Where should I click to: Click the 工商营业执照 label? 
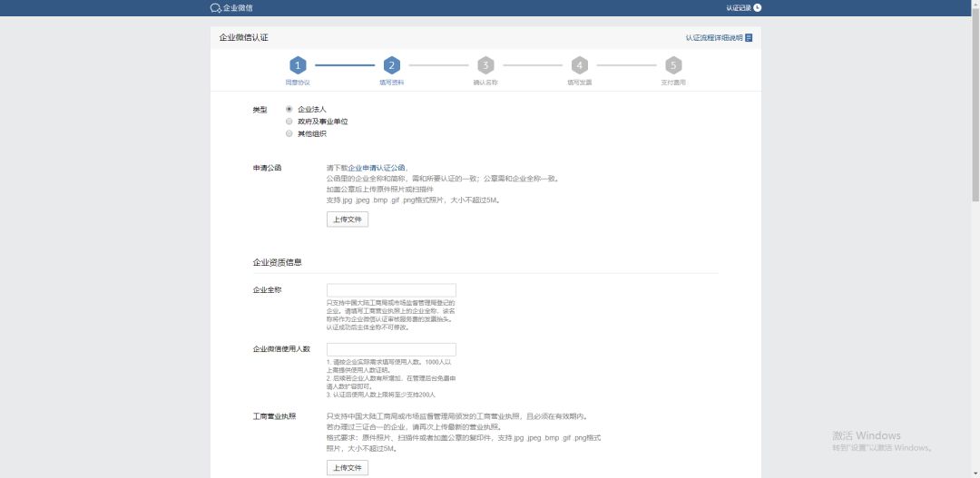tap(274, 416)
